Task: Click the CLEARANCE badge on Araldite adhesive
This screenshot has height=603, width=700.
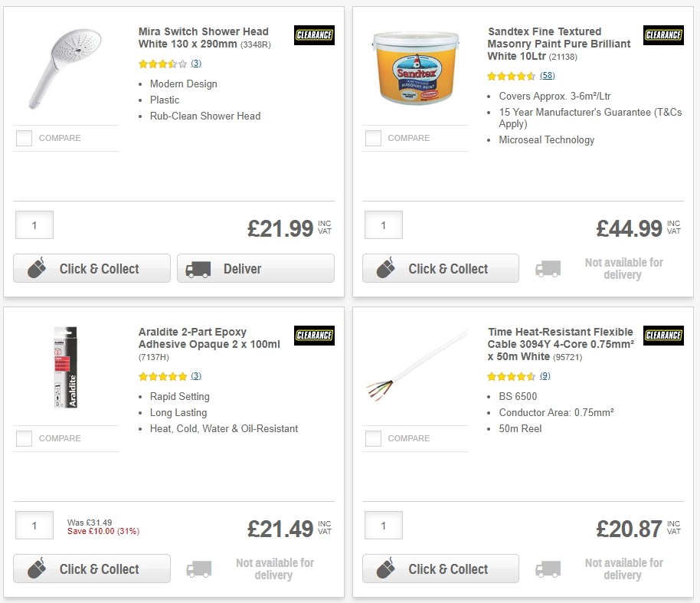Action: coord(314,336)
